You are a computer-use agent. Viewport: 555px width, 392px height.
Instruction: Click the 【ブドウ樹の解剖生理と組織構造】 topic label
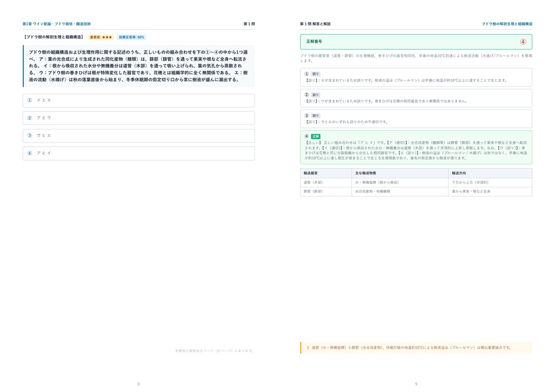coord(54,37)
